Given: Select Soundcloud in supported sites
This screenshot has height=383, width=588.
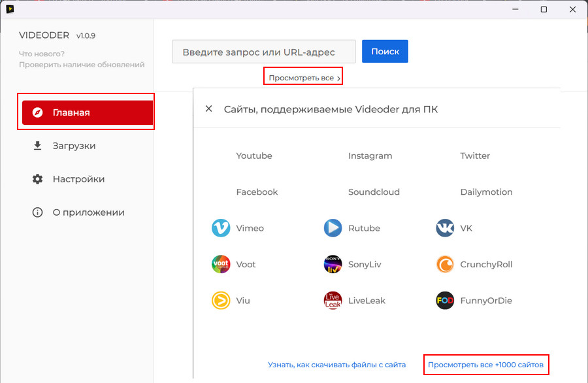Looking at the screenshot, I should click(x=374, y=191).
